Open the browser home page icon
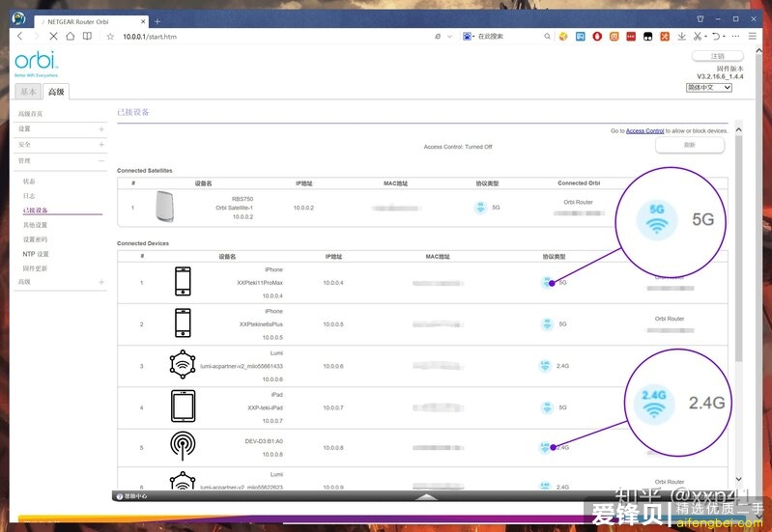The image size is (772, 532). (71, 36)
